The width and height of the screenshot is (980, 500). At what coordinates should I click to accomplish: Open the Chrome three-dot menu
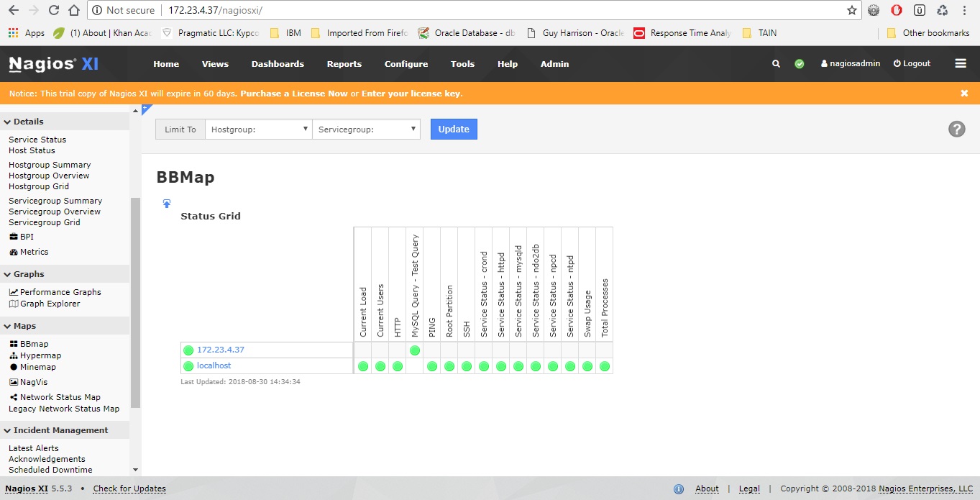[x=964, y=10]
